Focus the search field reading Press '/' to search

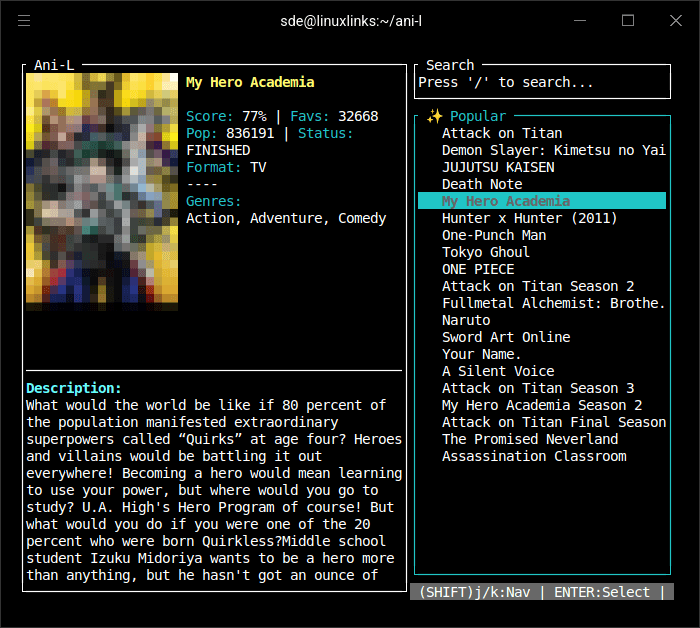click(542, 83)
